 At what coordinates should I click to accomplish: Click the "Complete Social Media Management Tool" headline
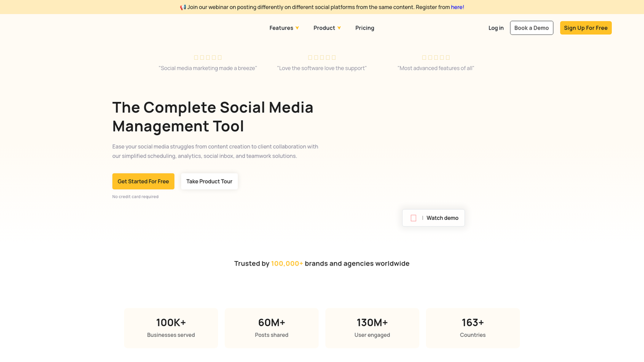pyautogui.click(x=213, y=116)
